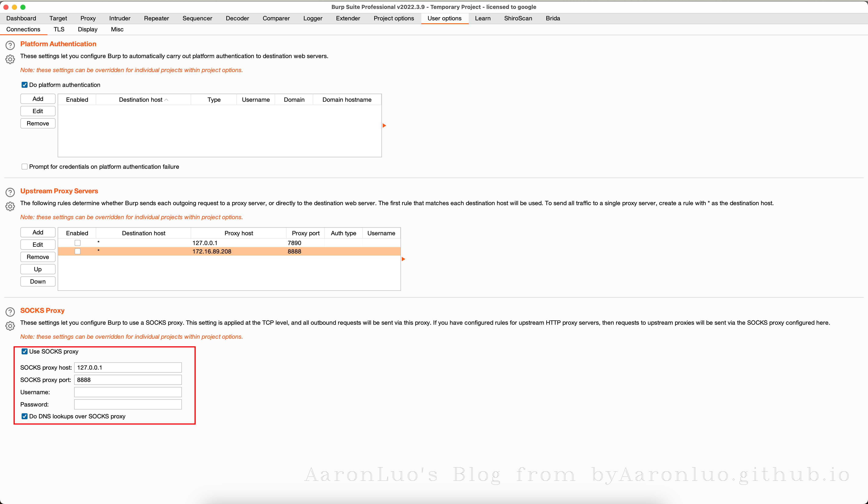Open the TLS sub-tab
Image resolution: width=868 pixels, height=504 pixels.
click(x=59, y=29)
